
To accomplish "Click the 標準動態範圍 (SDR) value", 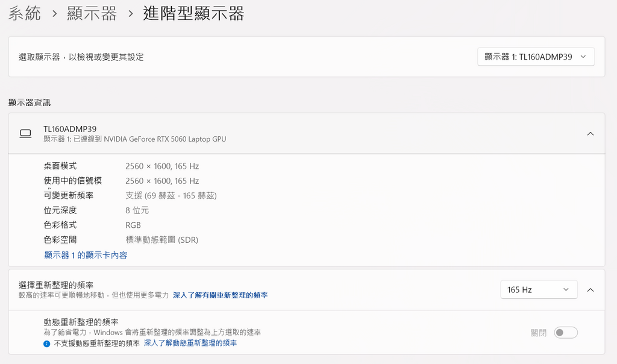I will point(161,240).
